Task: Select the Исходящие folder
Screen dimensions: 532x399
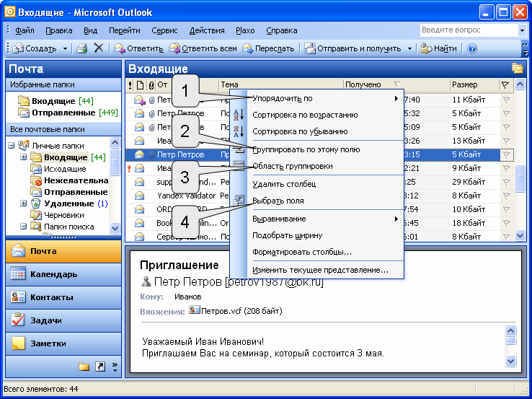Action: coord(58,169)
